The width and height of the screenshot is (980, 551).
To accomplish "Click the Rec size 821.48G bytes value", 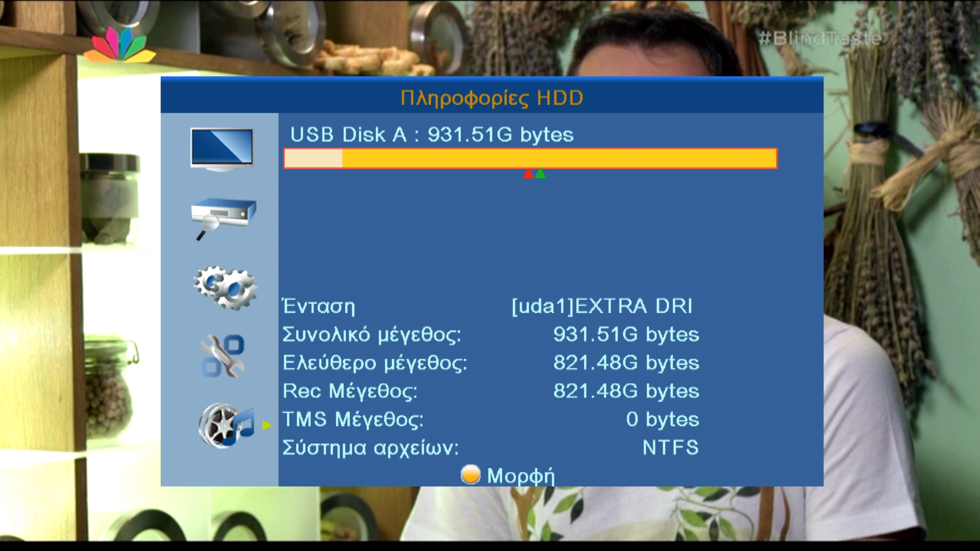I will pos(626,391).
